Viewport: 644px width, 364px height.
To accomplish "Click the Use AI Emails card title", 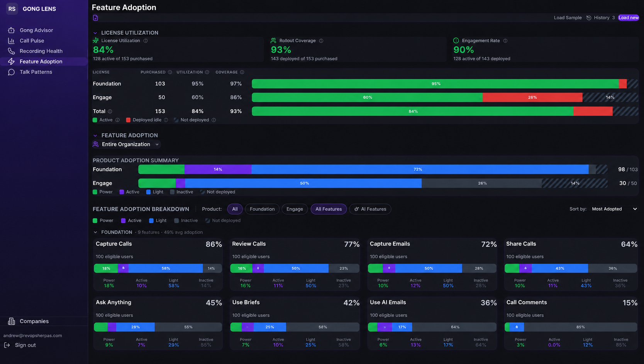I will click(x=388, y=303).
